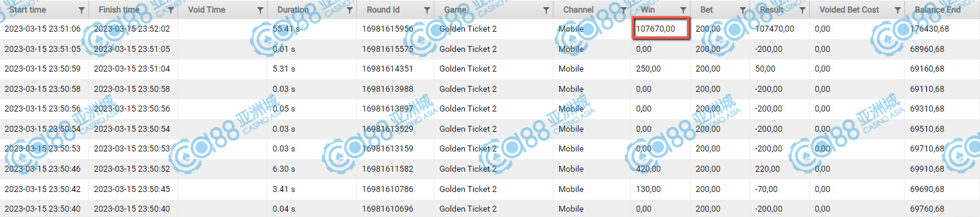This screenshot has height=217, width=980.
Task: Open filter icon on Void Time column
Action: [x=260, y=10]
